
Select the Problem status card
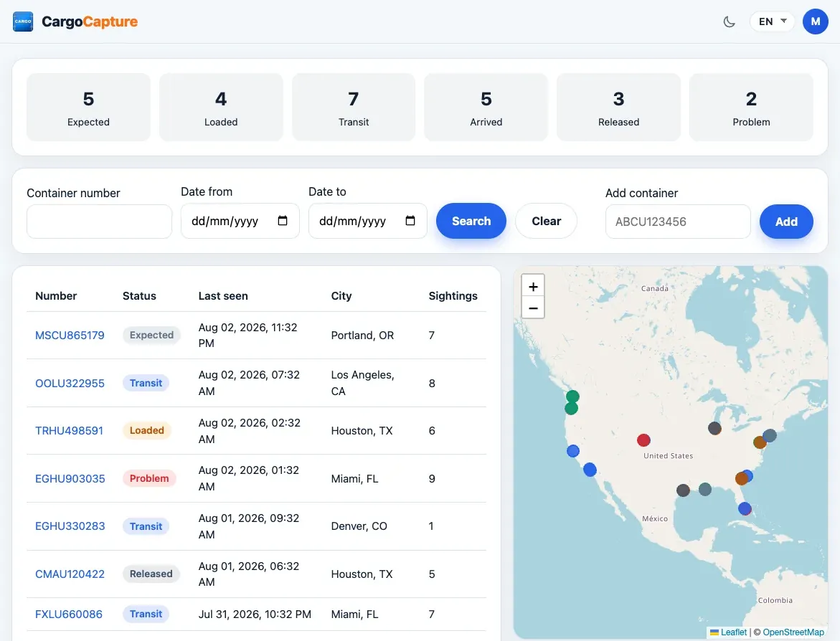(751, 107)
